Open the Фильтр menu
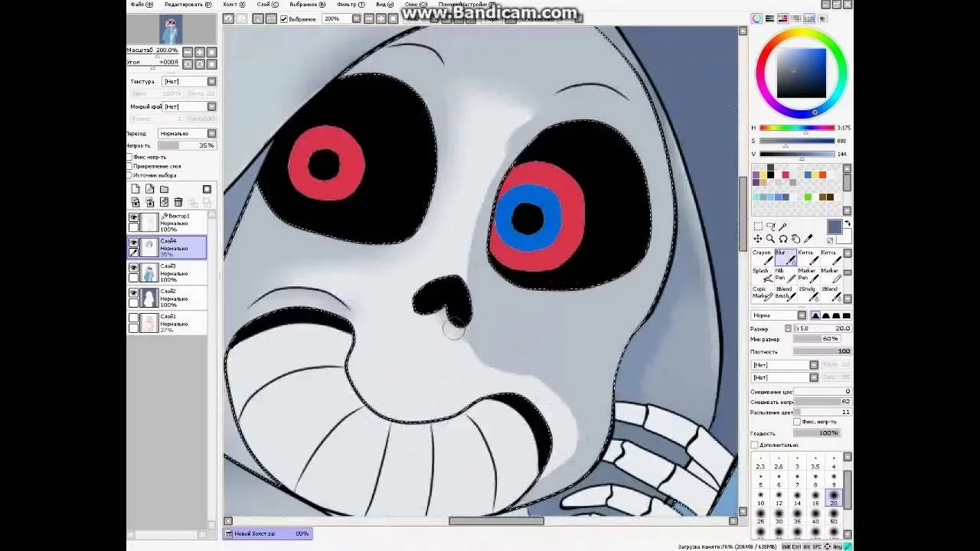The image size is (980, 551). 351,5
